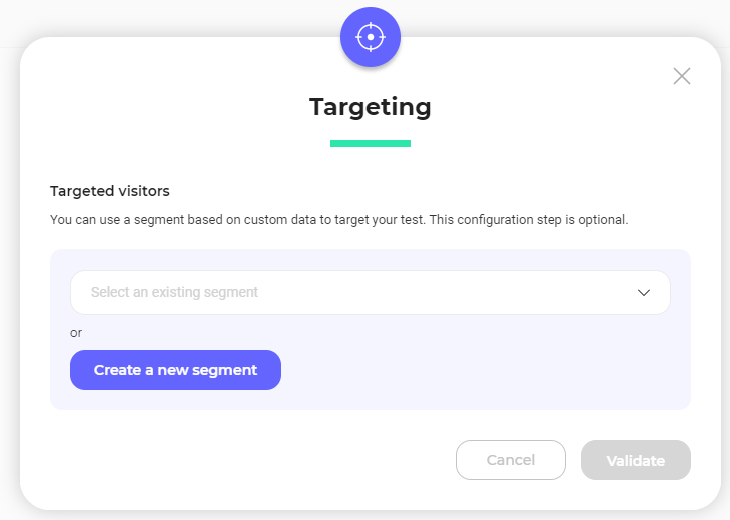This screenshot has height=520, width=730.
Task: Expand the segment list with the chevron arrow
Action: coord(644,292)
